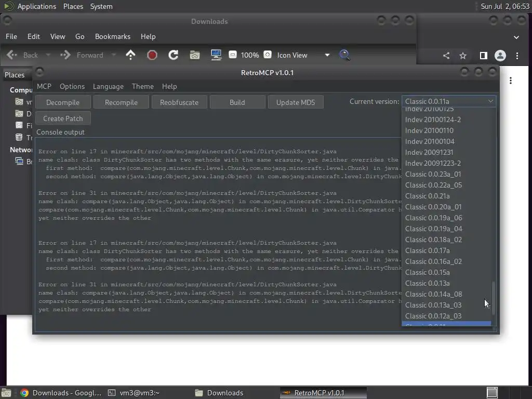Choose Classic 0.0.17a version
This screenshot has width=532, height=399.
(x=446, y=250)
